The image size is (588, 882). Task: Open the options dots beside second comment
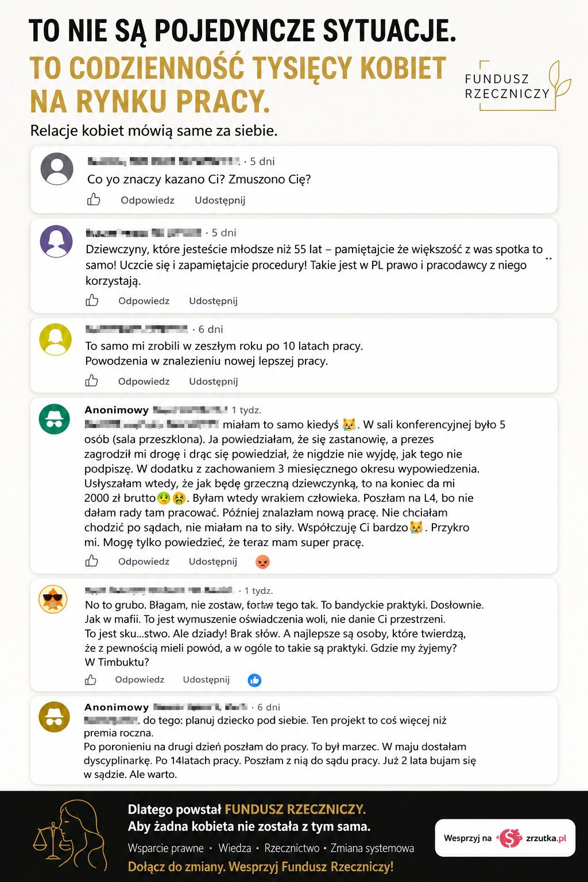548,259
